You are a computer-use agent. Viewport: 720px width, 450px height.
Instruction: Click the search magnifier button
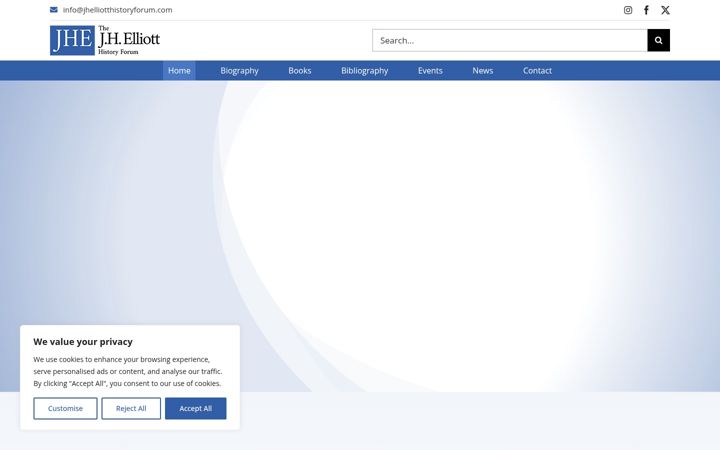coord(658,40)
